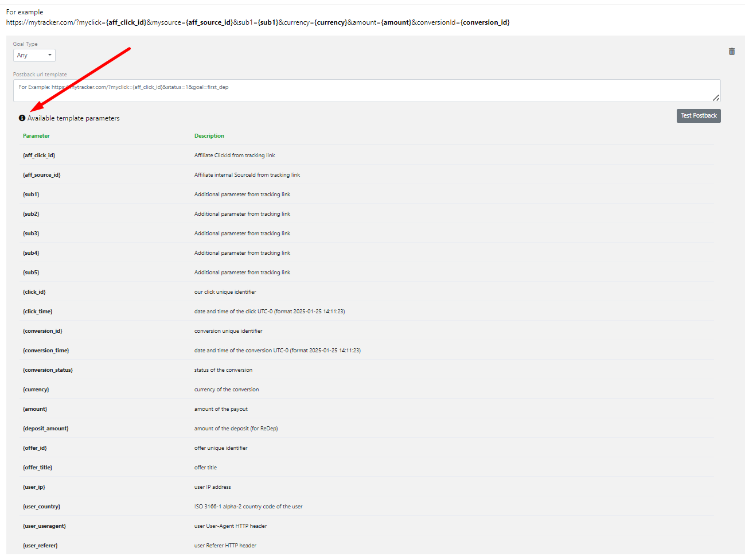Click the Available template parameters label
Screen dimensions: 745x560
click(73, 118)
